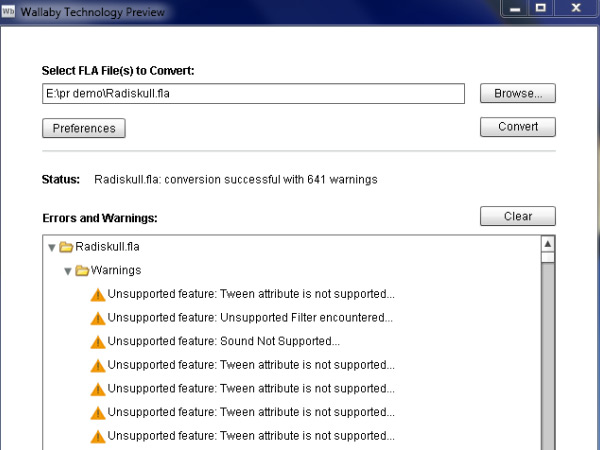Minimize the Wallaby window
The image size is (600, 450).
click(515, 8)
